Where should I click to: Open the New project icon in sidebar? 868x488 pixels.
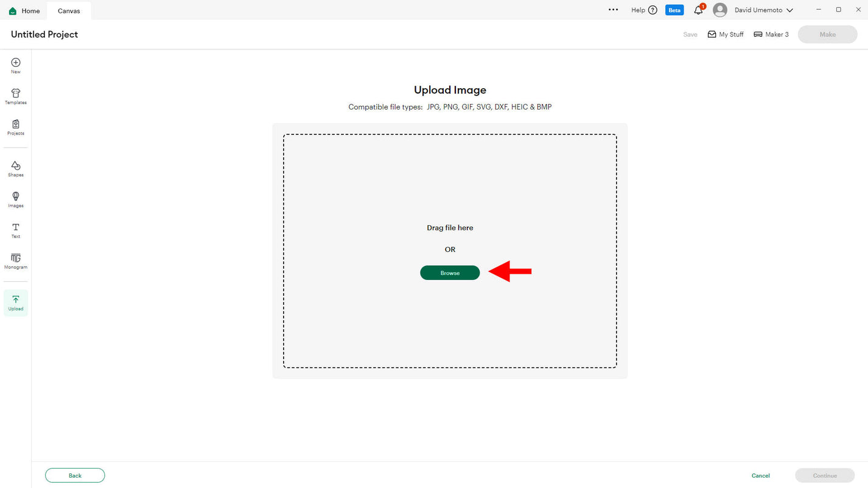tap(16, 65)
